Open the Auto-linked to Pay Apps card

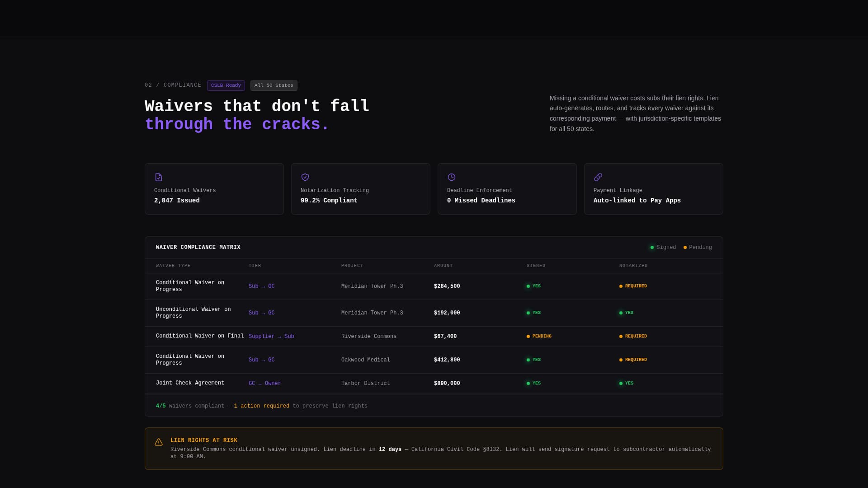pyautogui.click(x=654, y=189)
